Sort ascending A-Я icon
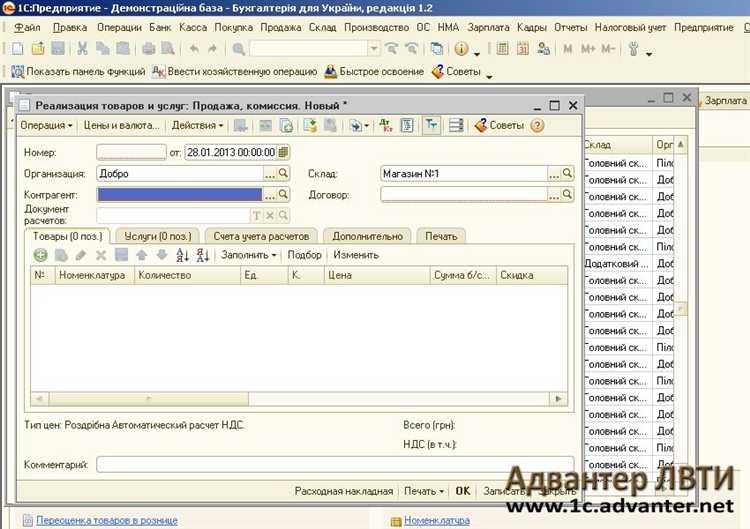Image resolution: width=750 pixels, height=529 pixels. [x=182, y=255]
